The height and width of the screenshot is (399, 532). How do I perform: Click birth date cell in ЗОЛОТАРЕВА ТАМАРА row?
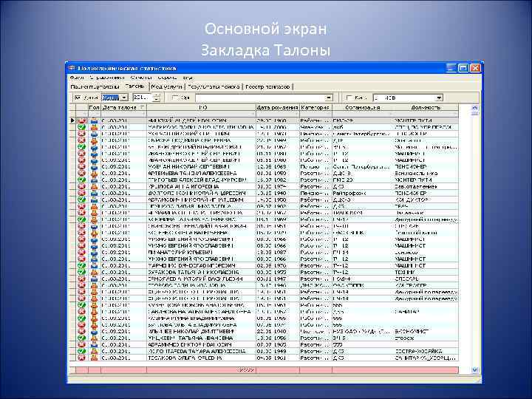[x=278, y=351]
